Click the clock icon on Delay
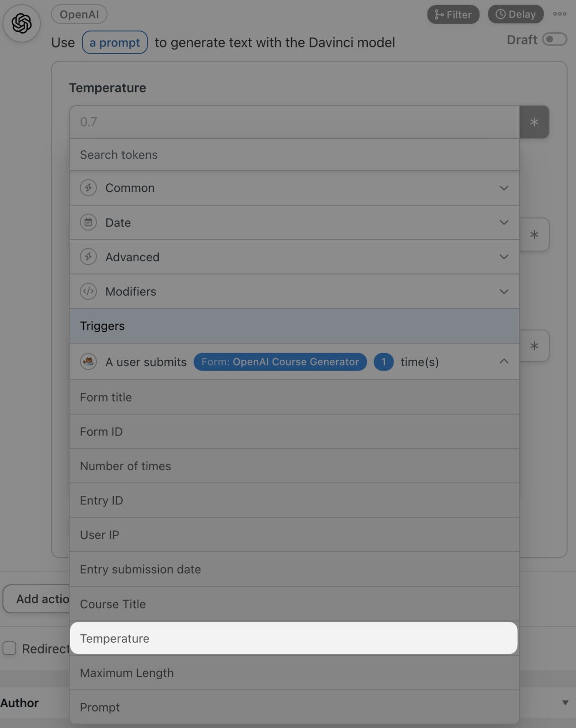This screenshot has height=728, width=576. (x=501, y=14)
